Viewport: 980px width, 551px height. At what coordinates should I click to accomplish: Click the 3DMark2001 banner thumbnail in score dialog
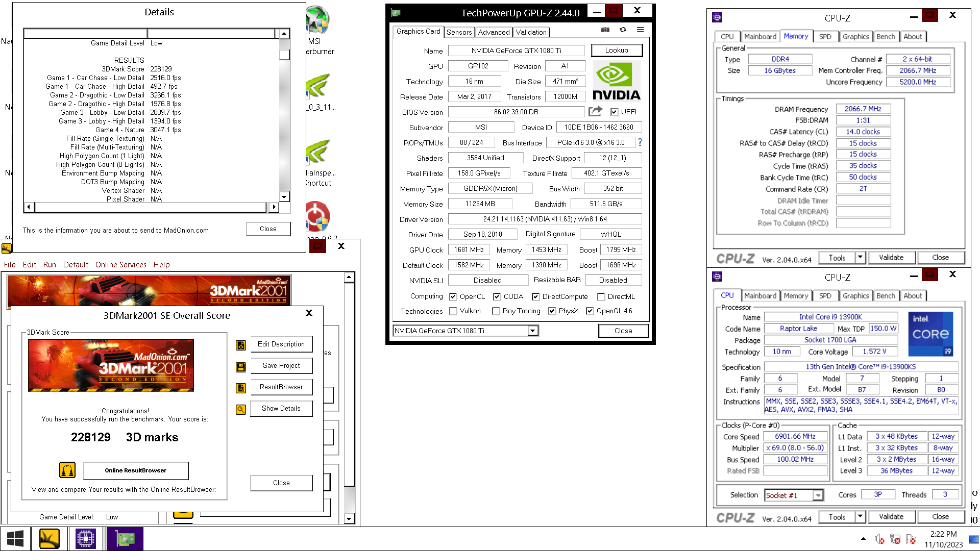point(111,365)
